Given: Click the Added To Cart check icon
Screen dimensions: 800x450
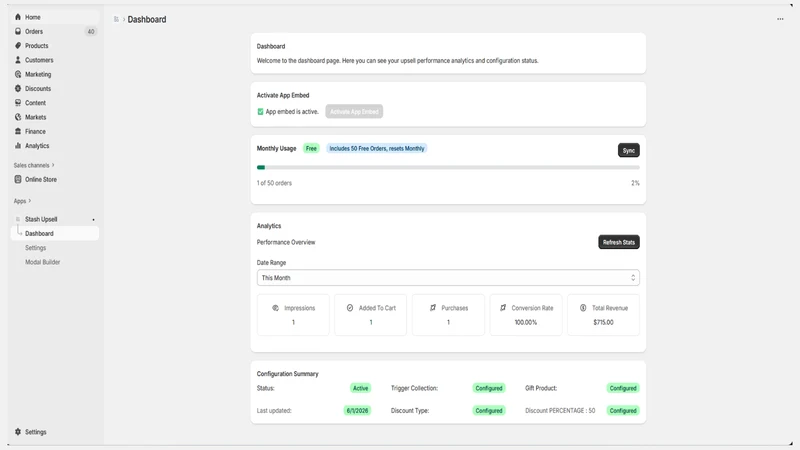Looking at the screenshot, I should point(350,308).
